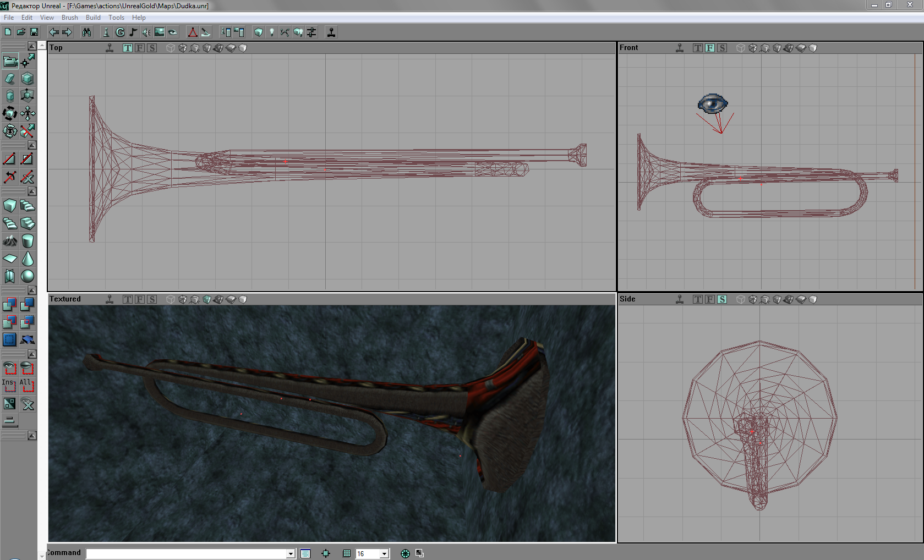This screenshot has width=924, height=560.
Task: Toggle realtime preview in the Top viewport
Action: [x=110, y=48]
